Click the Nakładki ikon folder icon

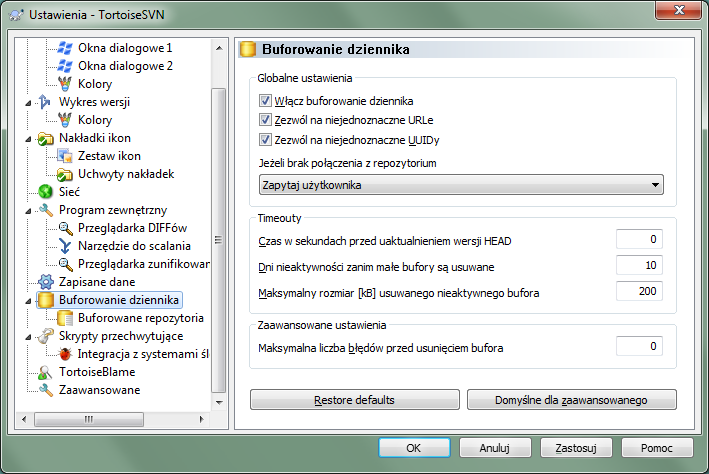pyautogui.click(x=45, y=138)
